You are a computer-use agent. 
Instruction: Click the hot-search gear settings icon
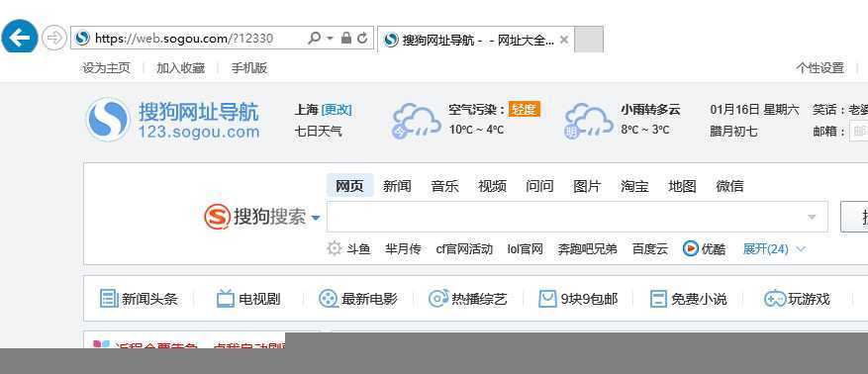(x=334, y=248)
